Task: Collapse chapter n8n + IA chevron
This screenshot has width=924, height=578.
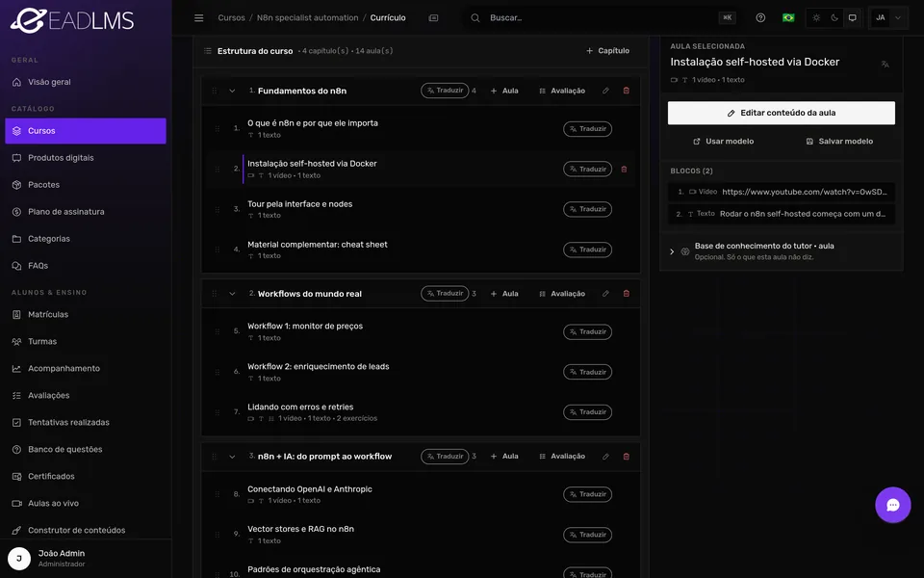Action: 232,457
